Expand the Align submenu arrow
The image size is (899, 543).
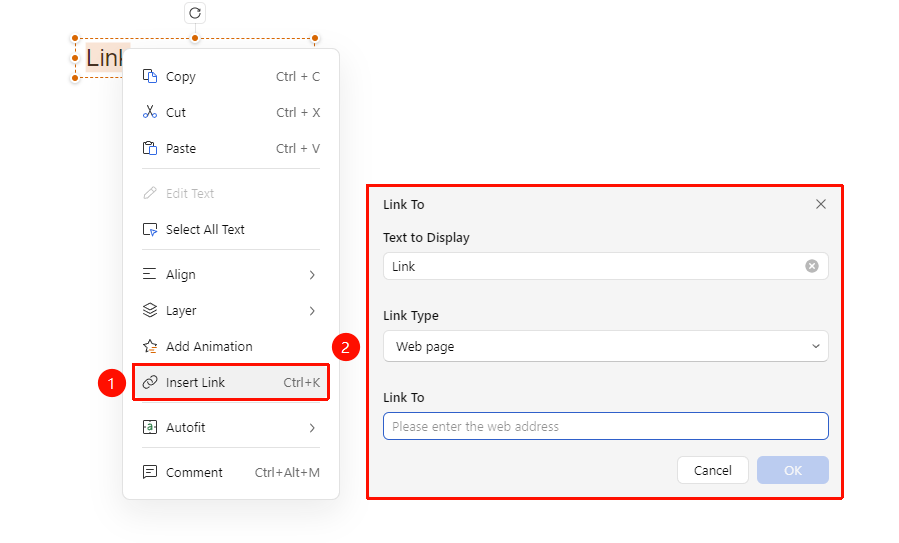pyautogui.click(x=312, y=275)
